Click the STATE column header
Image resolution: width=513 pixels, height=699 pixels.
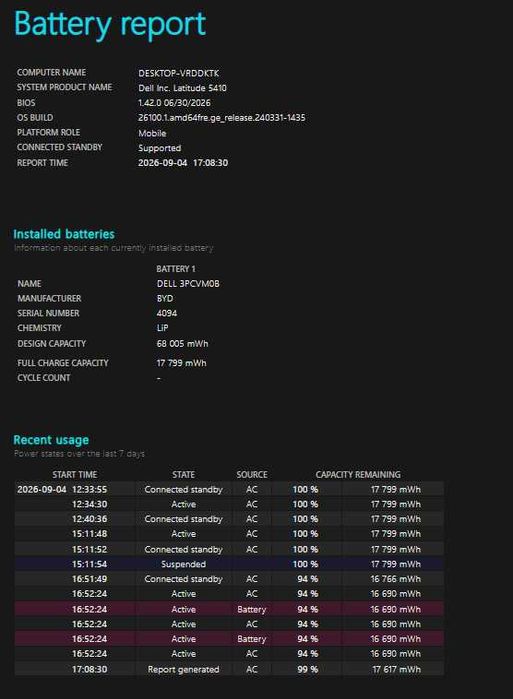click(x=183, y=474)
